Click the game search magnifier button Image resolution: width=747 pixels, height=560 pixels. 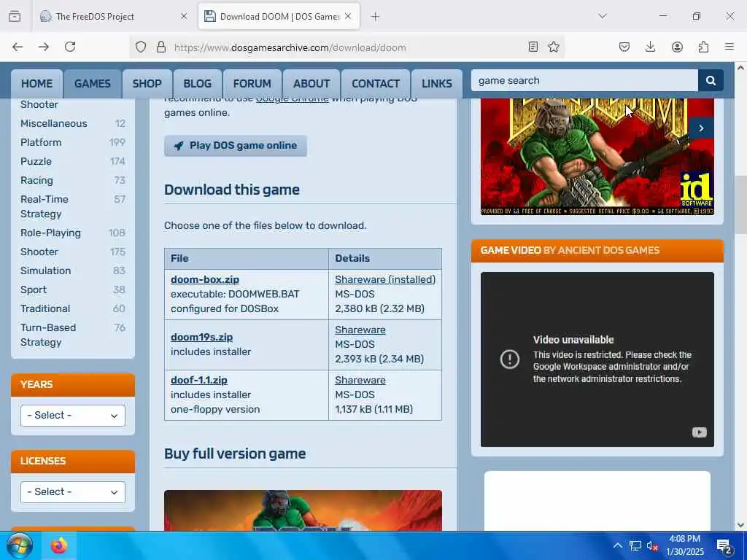coord(711,80)
